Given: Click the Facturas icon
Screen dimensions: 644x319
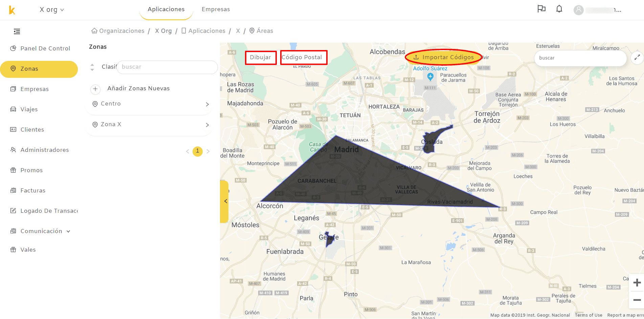Looking at the screenshot, I should coord(13,190).
